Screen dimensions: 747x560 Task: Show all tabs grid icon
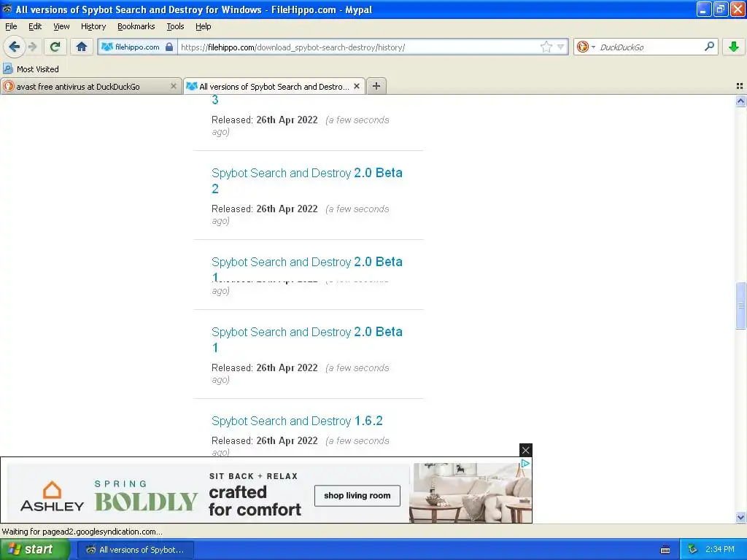click(740, 86)
